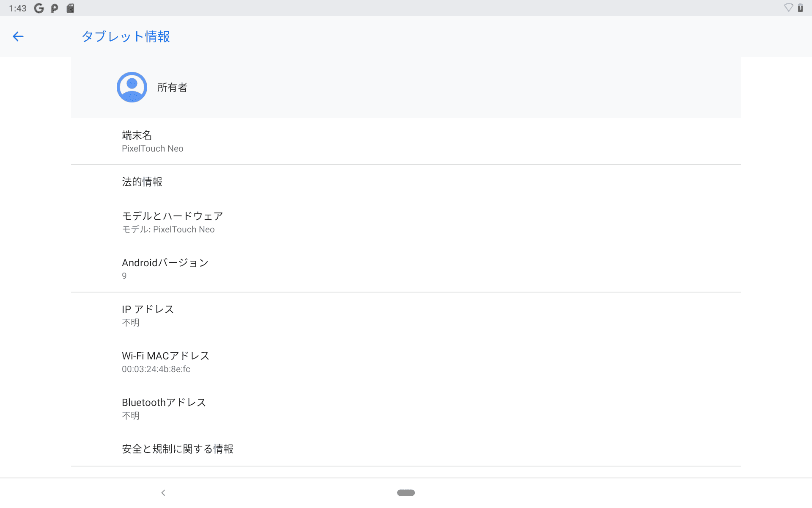Tap the タブレット情報 page title
Screen dimensions: 812x508
126,36
